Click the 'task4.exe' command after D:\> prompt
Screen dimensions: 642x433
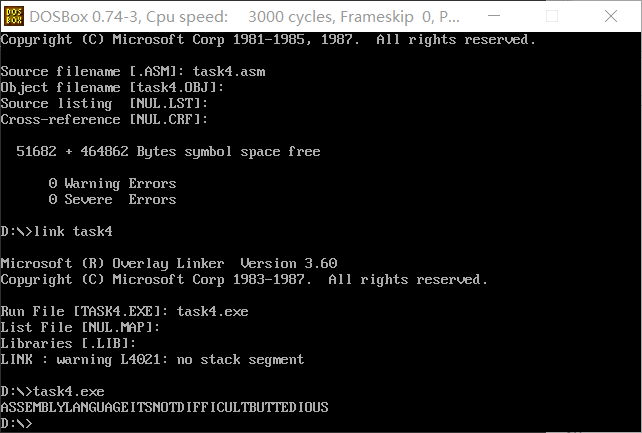(68, 391)
